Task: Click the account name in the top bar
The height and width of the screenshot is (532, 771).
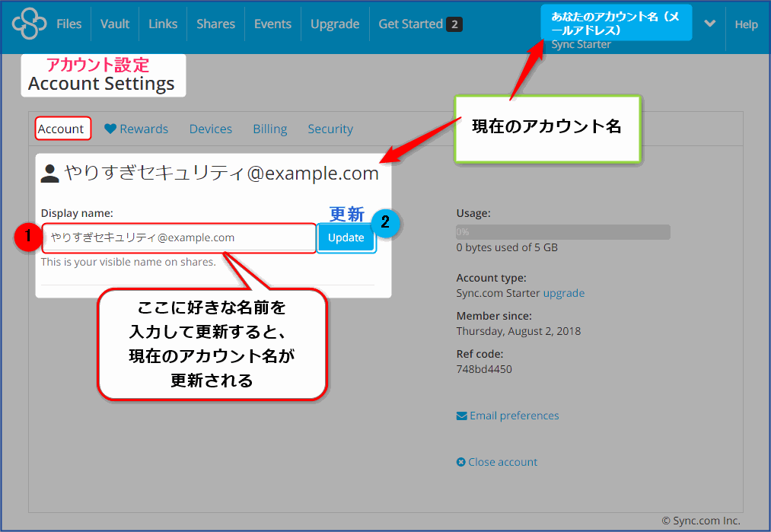Action: pyautogui.click(x=616, y=23)
